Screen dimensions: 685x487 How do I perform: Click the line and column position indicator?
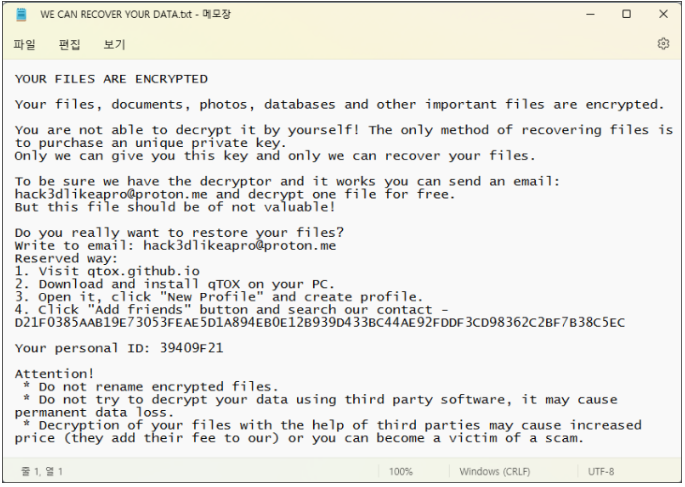click(x=42, y=472)
